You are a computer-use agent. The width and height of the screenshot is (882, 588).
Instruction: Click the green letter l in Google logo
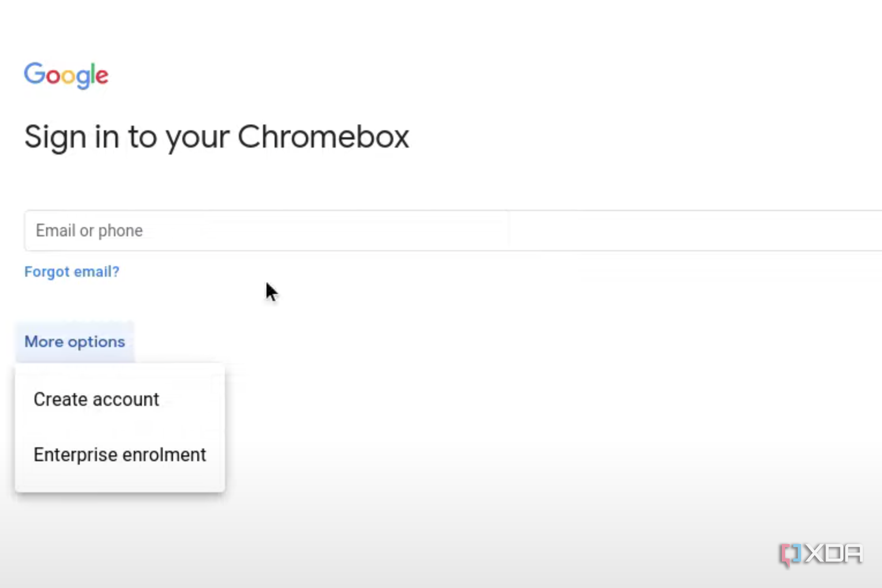pyautogui.click(x=92, y=74)
